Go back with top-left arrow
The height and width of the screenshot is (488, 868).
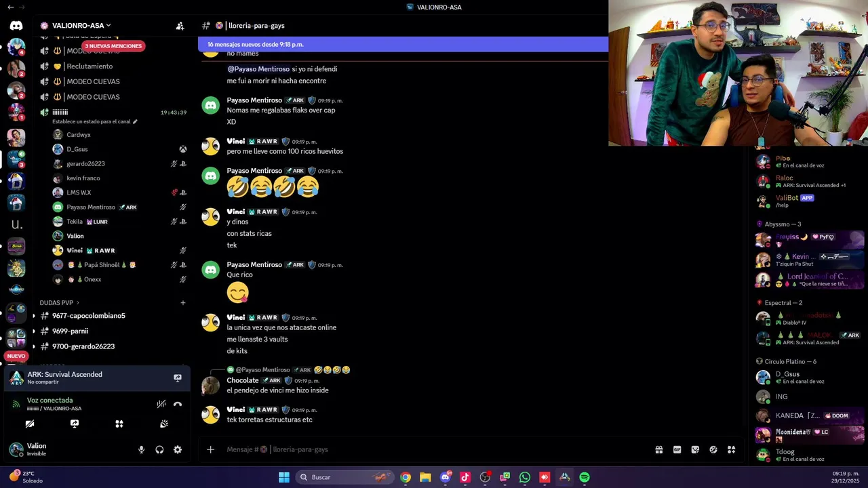coord(10,7)
